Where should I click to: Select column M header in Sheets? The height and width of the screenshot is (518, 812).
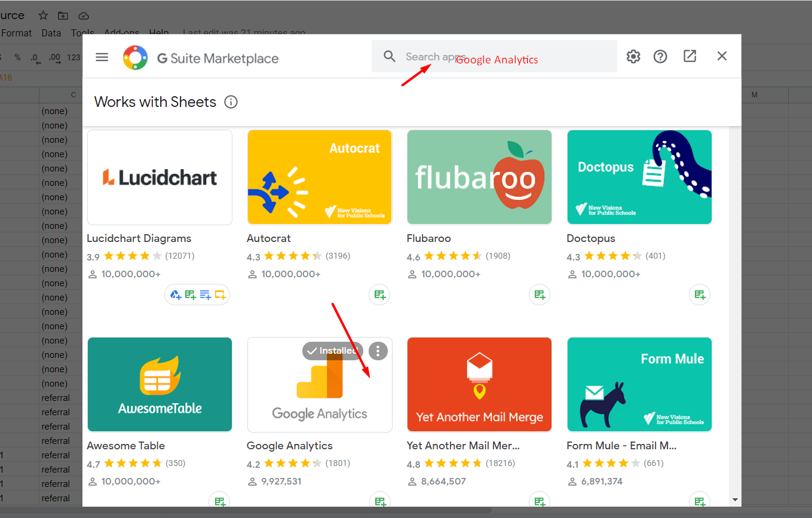tap(755, 95)
